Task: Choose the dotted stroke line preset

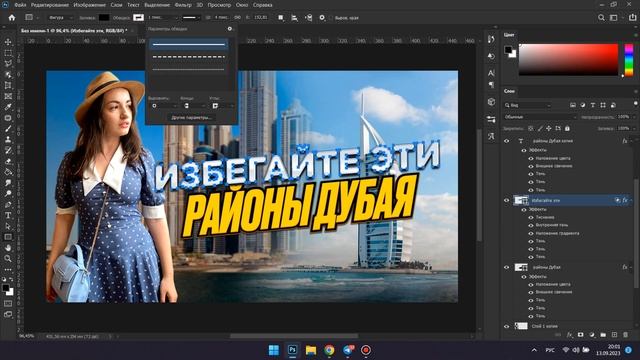Action: pyautogui.click(x=189, y=69)
